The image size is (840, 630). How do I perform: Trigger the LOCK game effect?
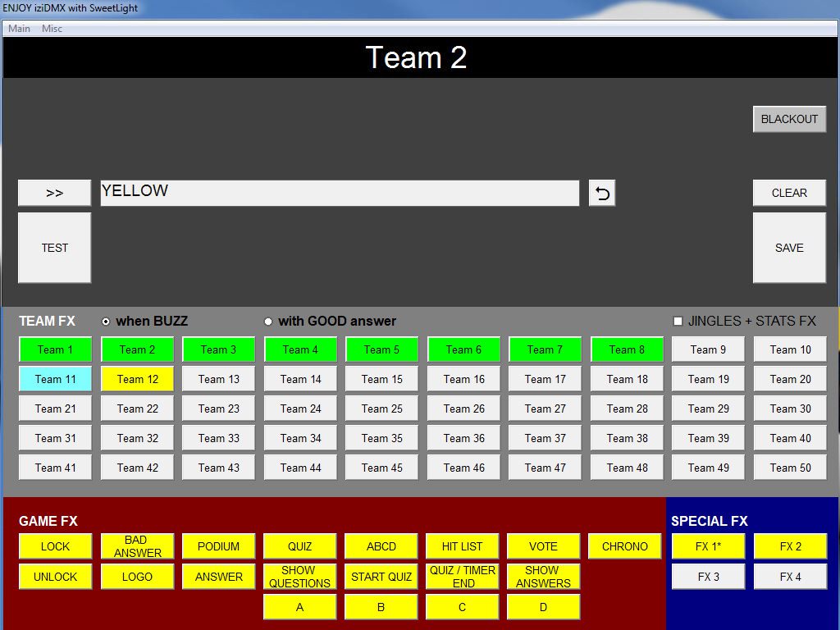coord(55,546)
